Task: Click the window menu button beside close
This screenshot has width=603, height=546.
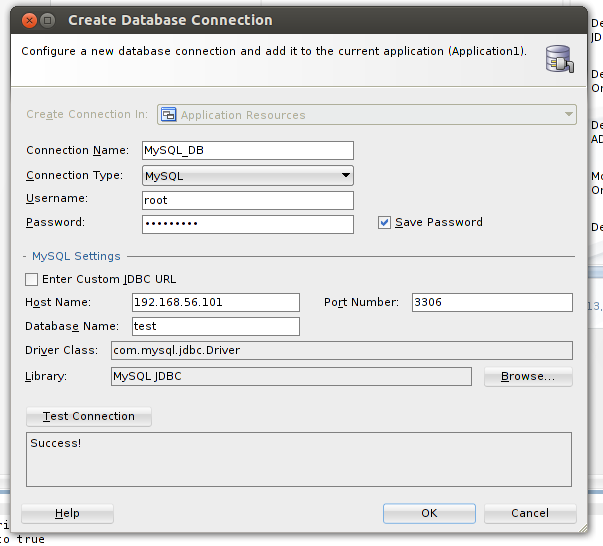Action: (49, 20)
